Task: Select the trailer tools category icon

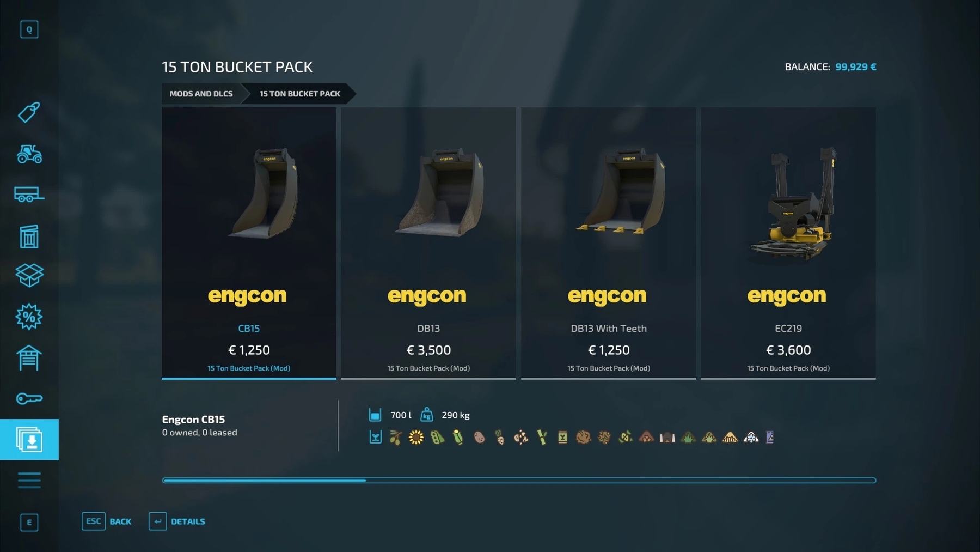Action: coord(29,195)
